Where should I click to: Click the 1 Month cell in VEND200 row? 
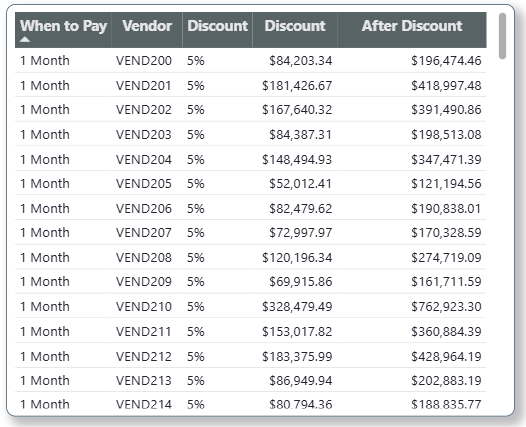click(45, 61)
